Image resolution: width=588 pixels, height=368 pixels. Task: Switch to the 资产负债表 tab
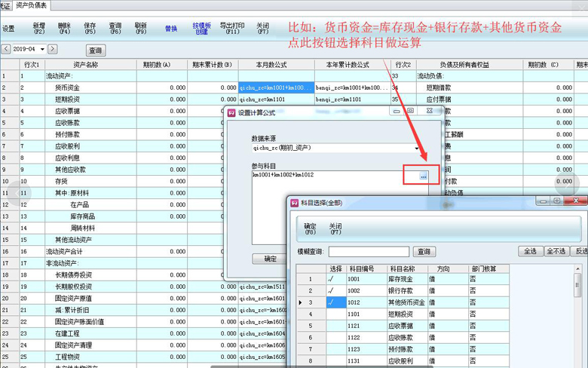click(31, 5)
